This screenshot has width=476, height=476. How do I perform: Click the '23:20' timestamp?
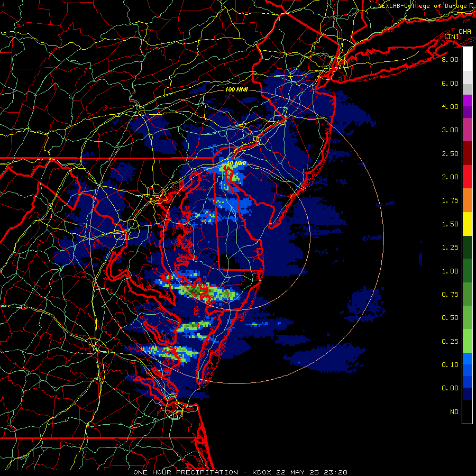335,472
